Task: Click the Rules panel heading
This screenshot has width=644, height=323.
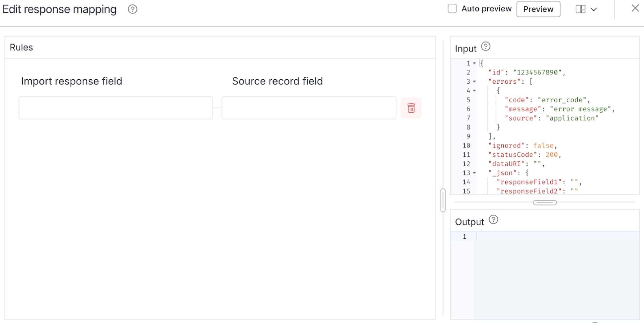Action: click(21, 47)
